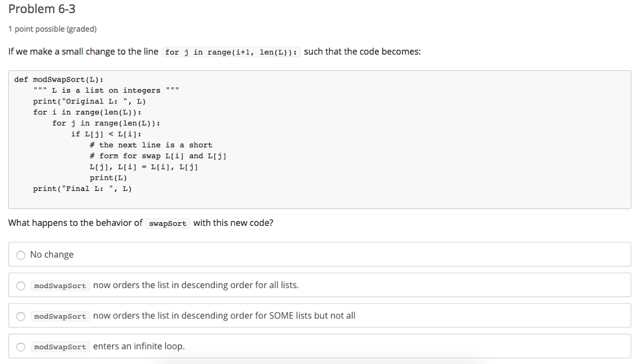Click the modSwapSort label in fourth answer
The image size is (638, 364).
(60, 347)
